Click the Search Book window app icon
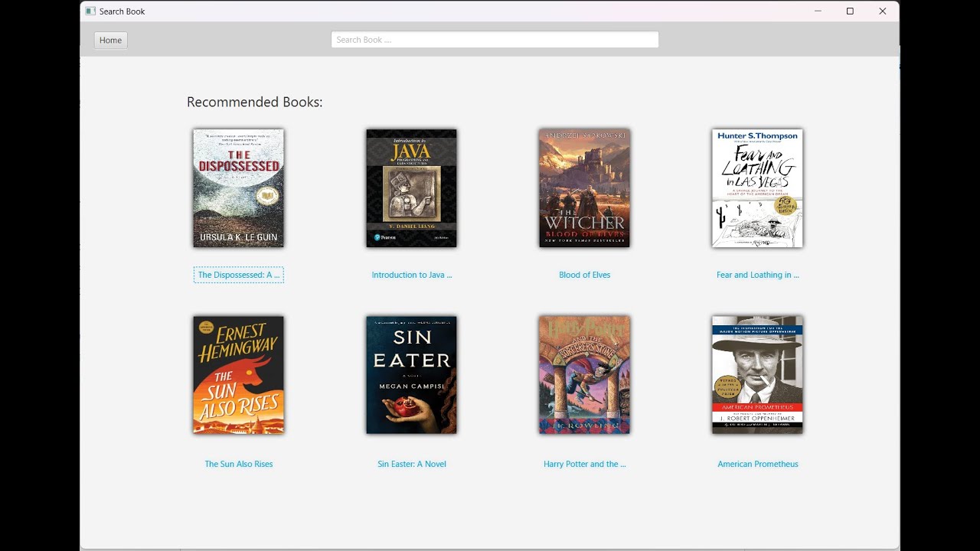The height and width of the screenshot is (551, 980). click(90, 11)
